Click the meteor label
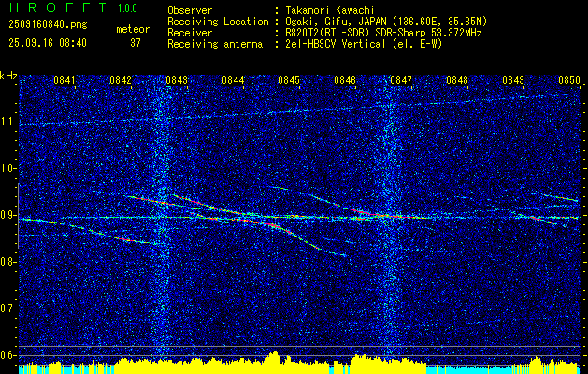This screenshot has width=588, height=374. pyautogui.click(x=133, y=29)
